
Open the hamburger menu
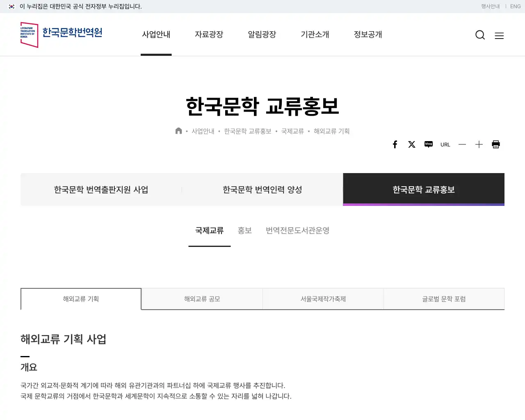(x=499, y=36)
